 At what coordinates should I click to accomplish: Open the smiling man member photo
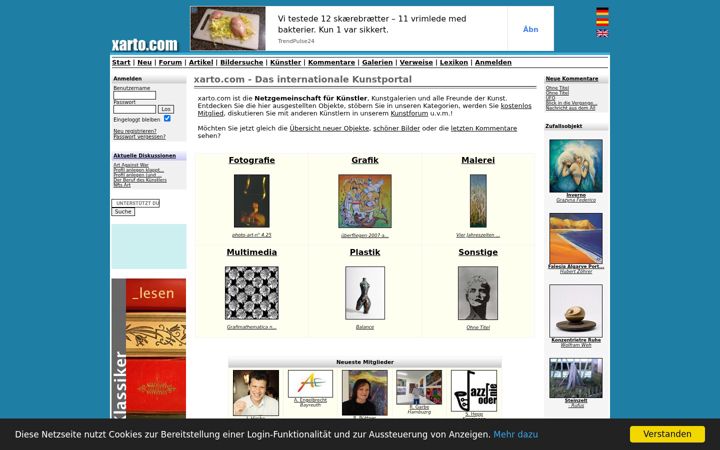pos(256,393)
